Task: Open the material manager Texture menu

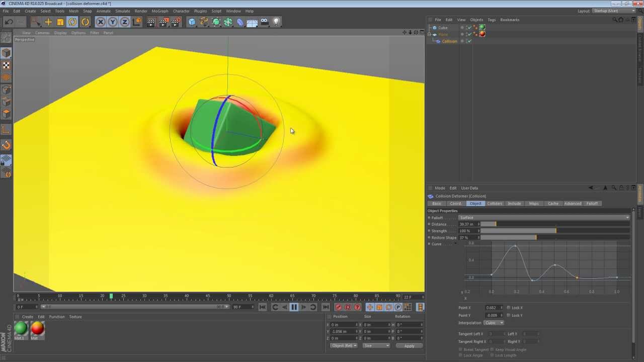Action: click(75, 317)
